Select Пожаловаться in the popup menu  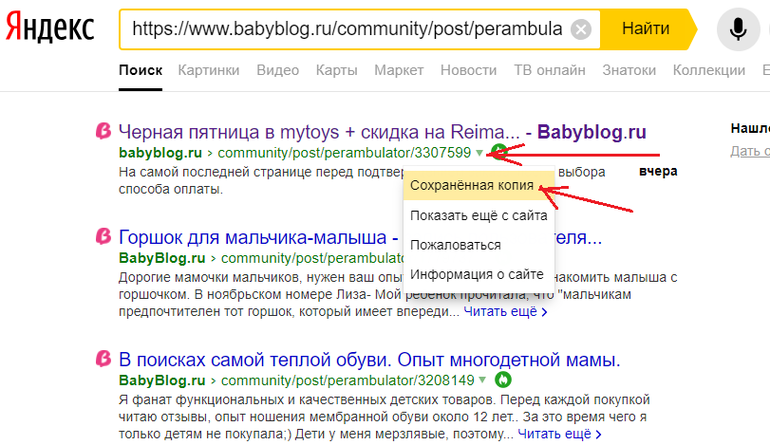(x=455, y=244)
